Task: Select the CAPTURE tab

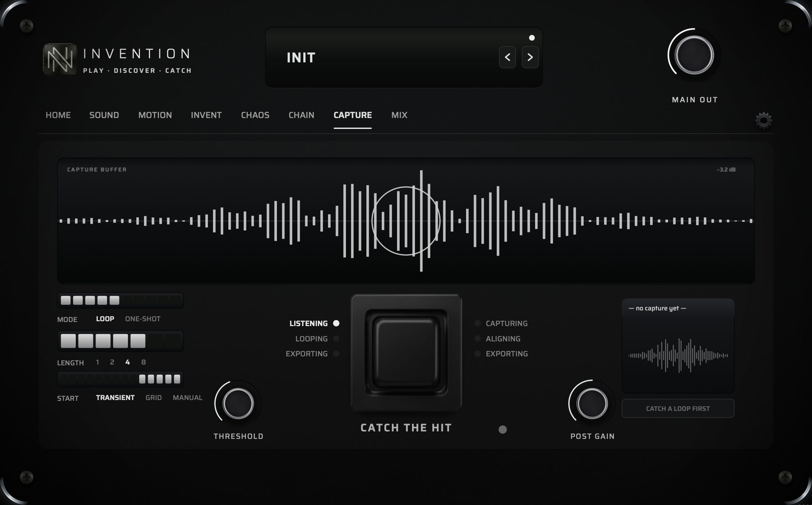Action: coord(353,115)
